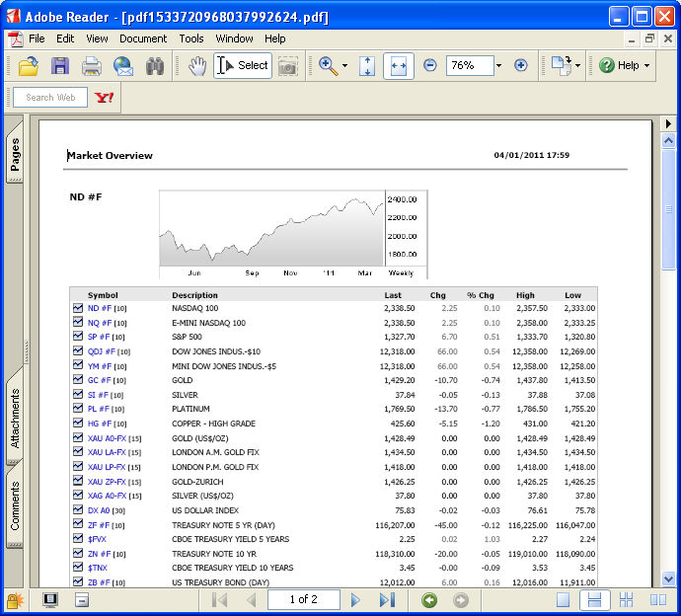Open the zoom percentage dropdown
Image resolution: width=681 pixels, height=616 pixels.
tap(498, 66)
